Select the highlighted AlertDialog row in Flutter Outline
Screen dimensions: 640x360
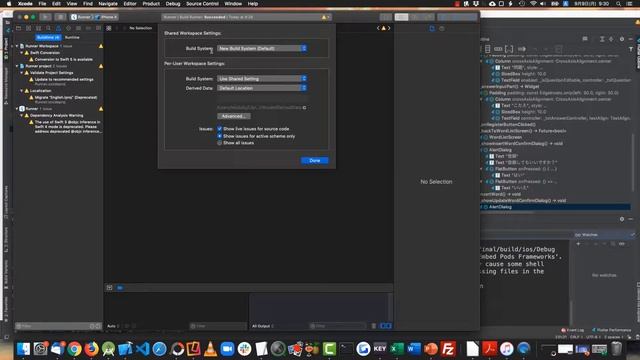[556, 207]
